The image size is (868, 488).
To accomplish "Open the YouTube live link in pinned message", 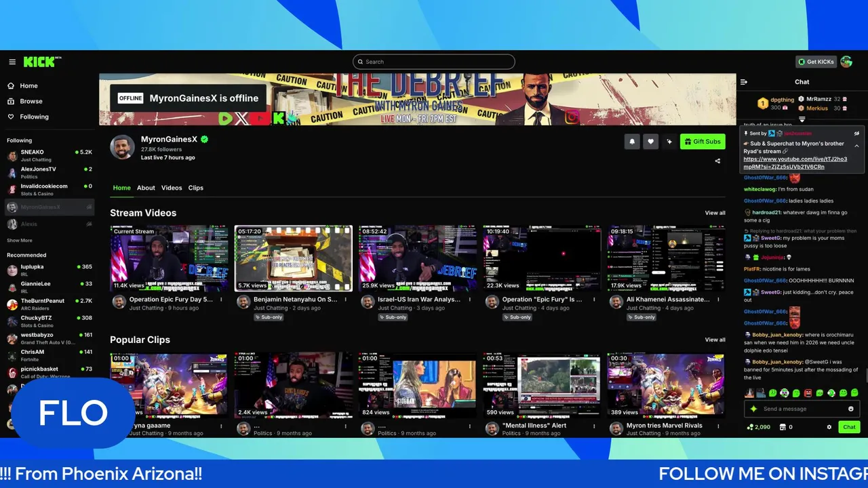I will tap(795, 163).
